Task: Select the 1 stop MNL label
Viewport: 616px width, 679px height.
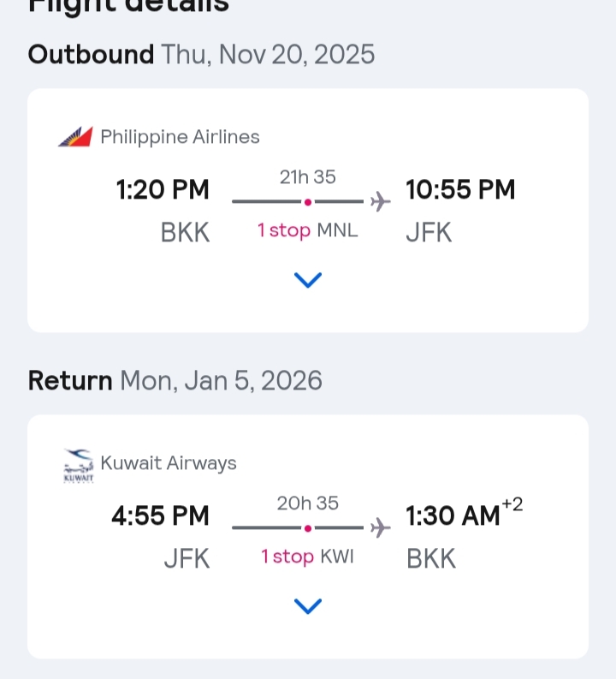Action: (307, 230)
